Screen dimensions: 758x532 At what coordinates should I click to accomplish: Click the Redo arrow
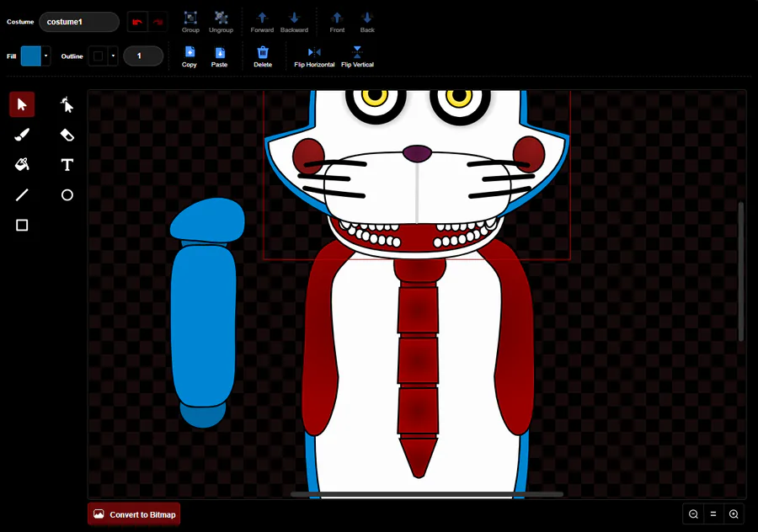pos(157,22)
